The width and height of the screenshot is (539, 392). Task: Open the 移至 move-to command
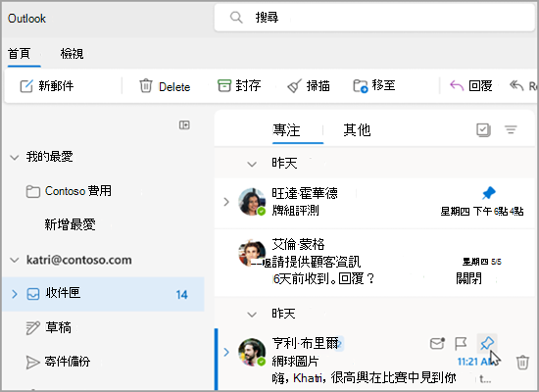pyautogui.click(x=374, y=85)
